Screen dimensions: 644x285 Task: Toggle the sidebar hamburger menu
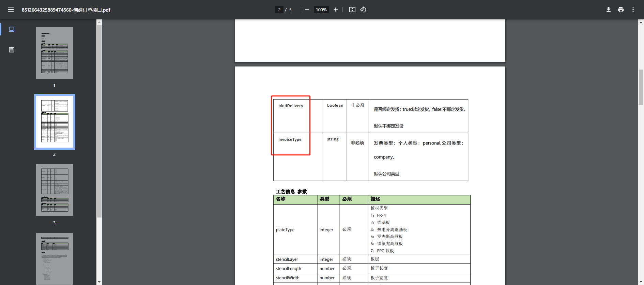pos(11,10)
